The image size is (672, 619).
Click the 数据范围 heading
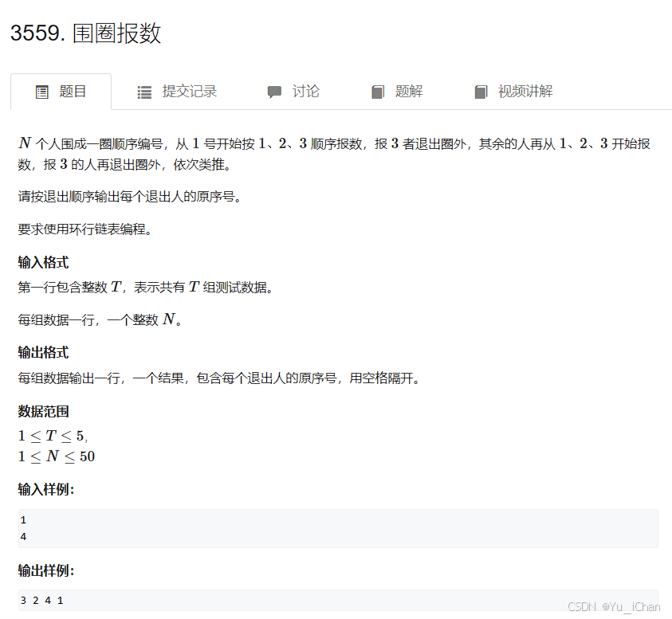(43, 412)
